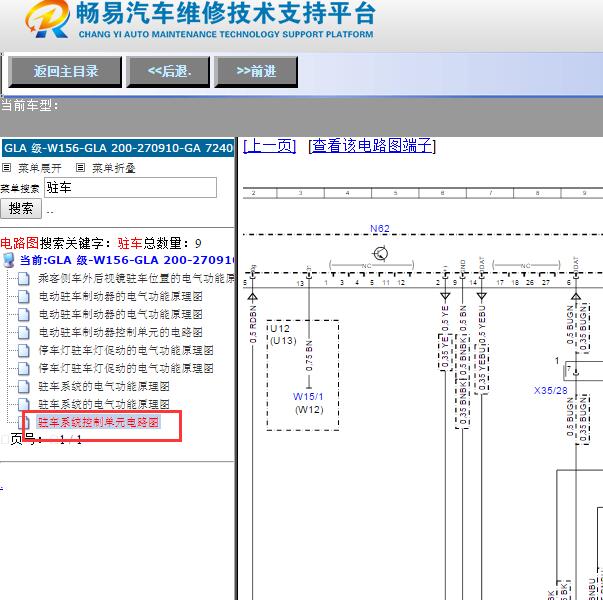The width and height of the screenshot is (603, 600).
Task: Click the 0.5 RDBN wire label
Action: (x=253, y=324)
